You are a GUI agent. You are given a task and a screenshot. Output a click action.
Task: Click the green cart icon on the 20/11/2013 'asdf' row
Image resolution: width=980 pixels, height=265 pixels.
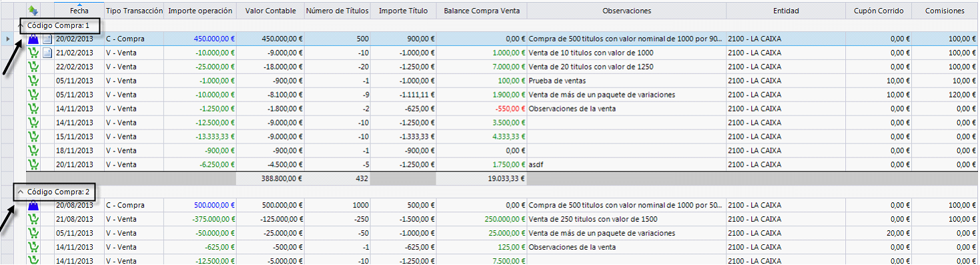pyautogui.click(x=33, y=165)
